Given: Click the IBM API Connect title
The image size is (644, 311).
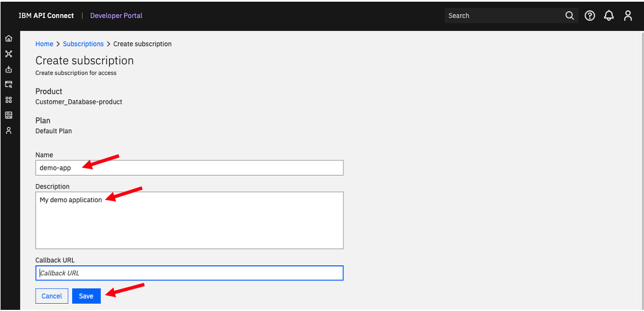Looking at the screenshot, I should [46, 16].
